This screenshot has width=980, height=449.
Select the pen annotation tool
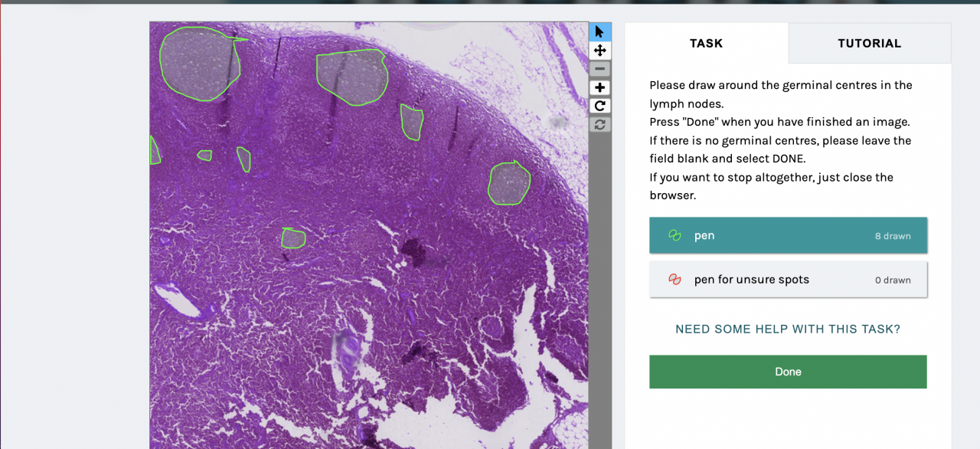[788, 235]
